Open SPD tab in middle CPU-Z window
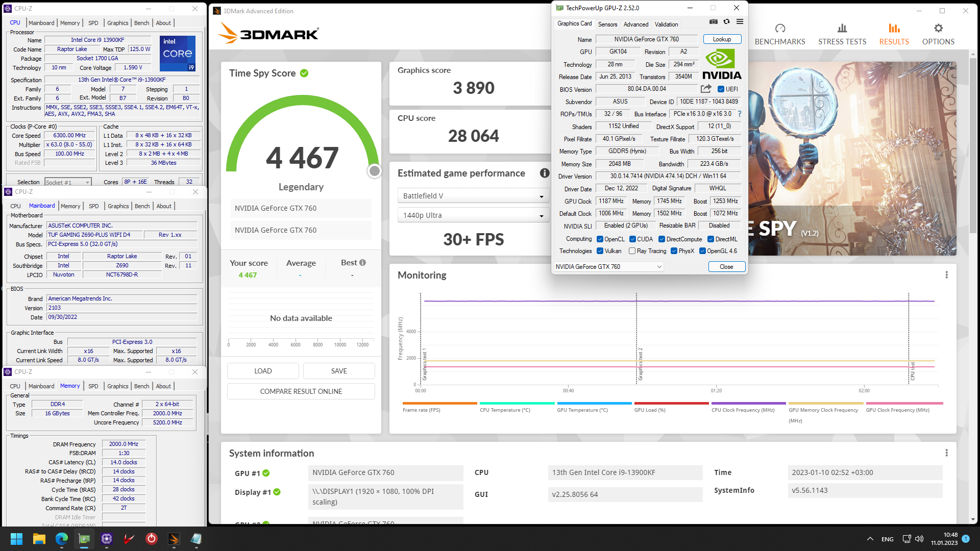 94,206
